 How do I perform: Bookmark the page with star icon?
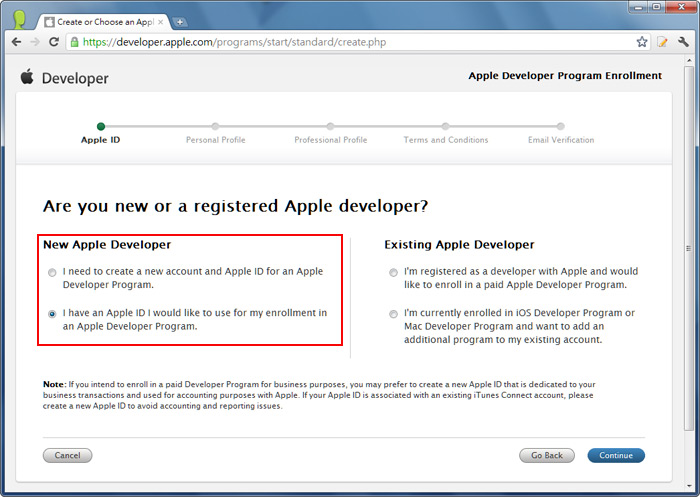(642, 42)
